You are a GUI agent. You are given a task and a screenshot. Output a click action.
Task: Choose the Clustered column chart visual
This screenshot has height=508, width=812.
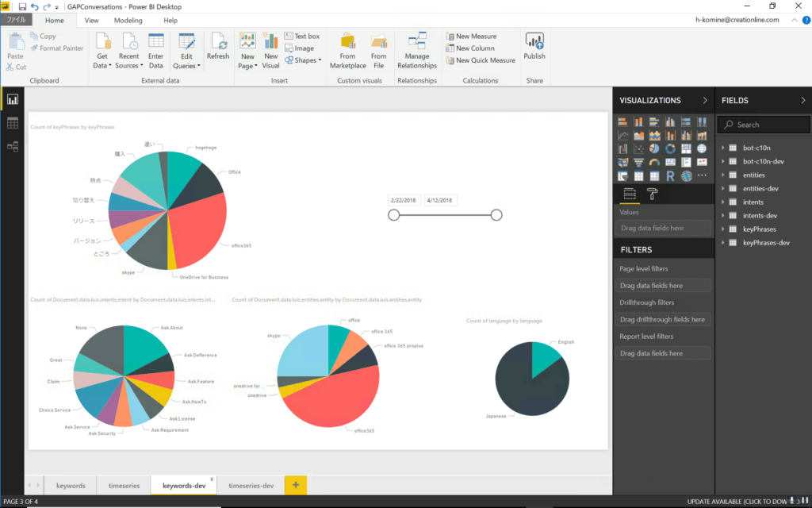click(x=670, y=121)
